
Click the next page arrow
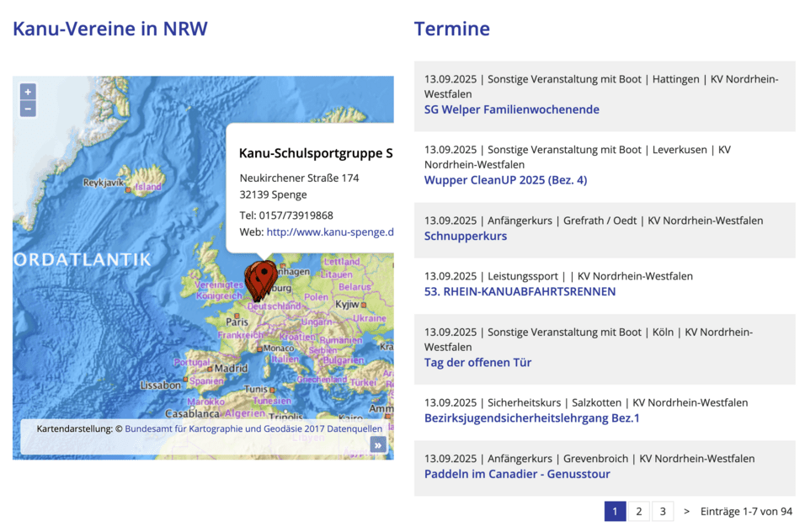(x=687, y=511)
